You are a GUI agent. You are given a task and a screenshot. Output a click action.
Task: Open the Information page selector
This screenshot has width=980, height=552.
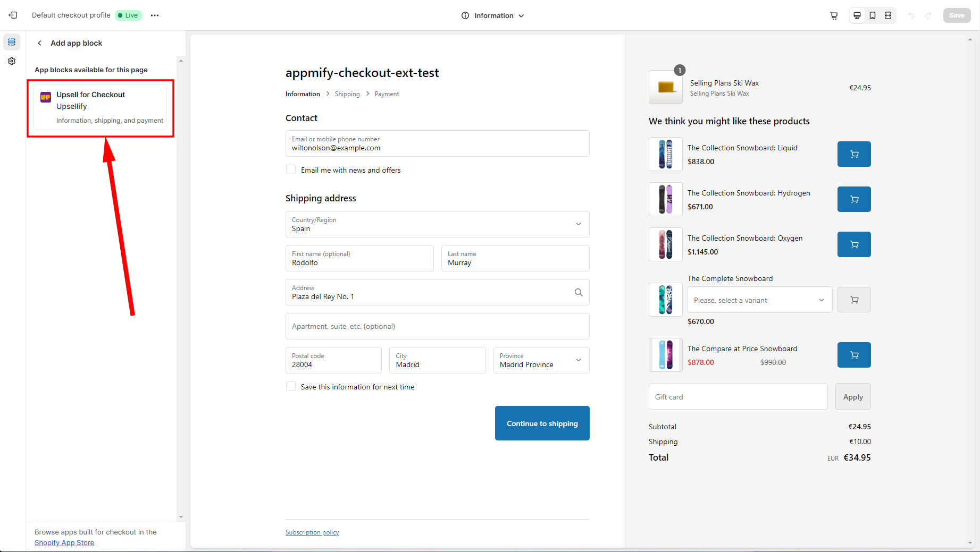(x=493, y=15)
